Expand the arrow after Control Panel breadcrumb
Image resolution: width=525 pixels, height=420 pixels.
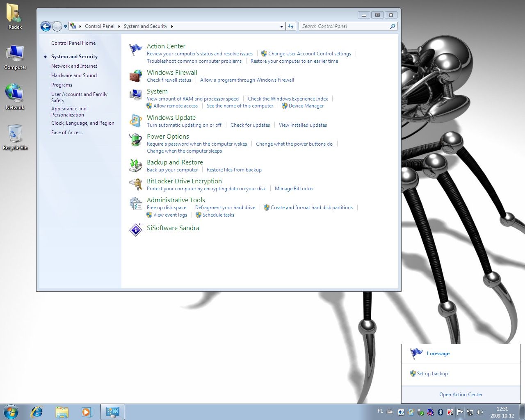[119, 26]
